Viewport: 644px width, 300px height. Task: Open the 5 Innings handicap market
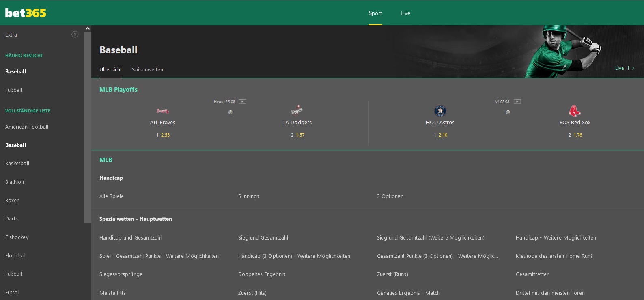pyautogui.click(x=249, y=196)
